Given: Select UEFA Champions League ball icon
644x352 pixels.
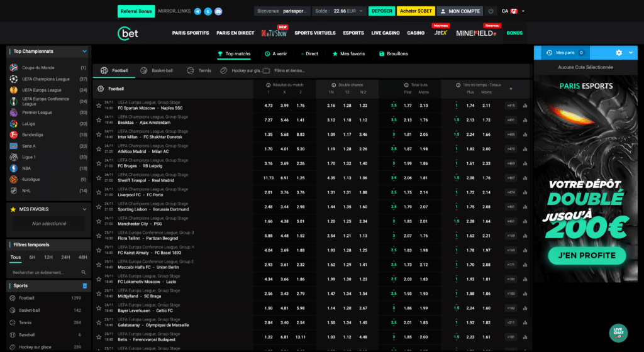Looking at the screenshot, I should [x=14, y=79].
